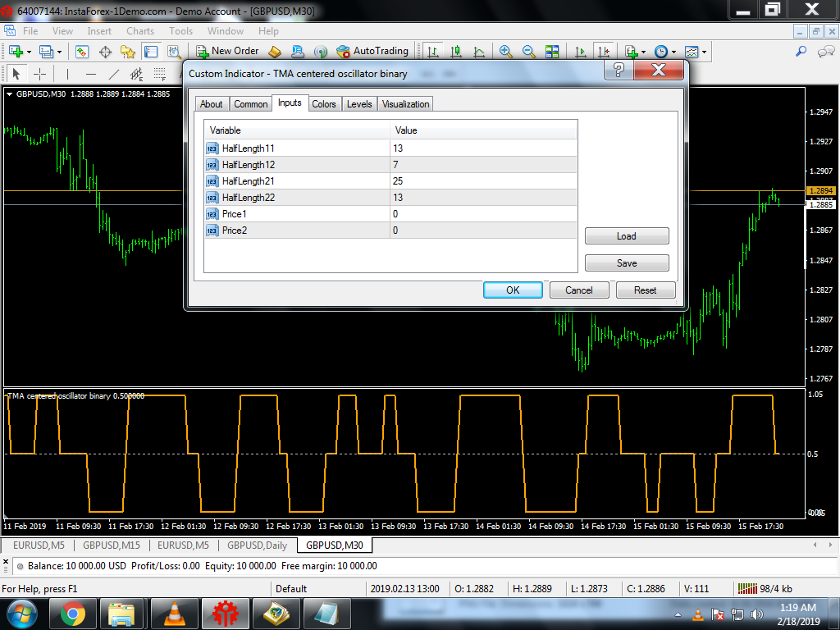Switch to the EURUSD,M5 first chart tab
The width and height of the screenshot is (840, 630).
(39, 545)
